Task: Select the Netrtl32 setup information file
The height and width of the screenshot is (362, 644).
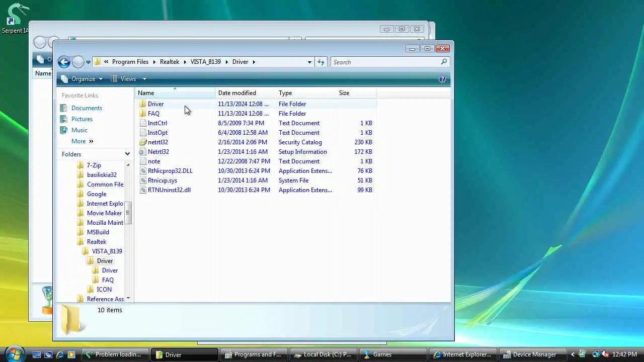Action: 158,152
